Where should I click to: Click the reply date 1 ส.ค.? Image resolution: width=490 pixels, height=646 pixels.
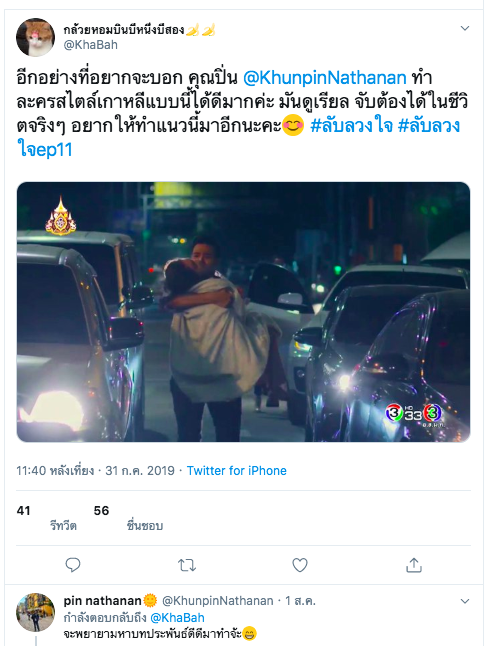(300, 601)
